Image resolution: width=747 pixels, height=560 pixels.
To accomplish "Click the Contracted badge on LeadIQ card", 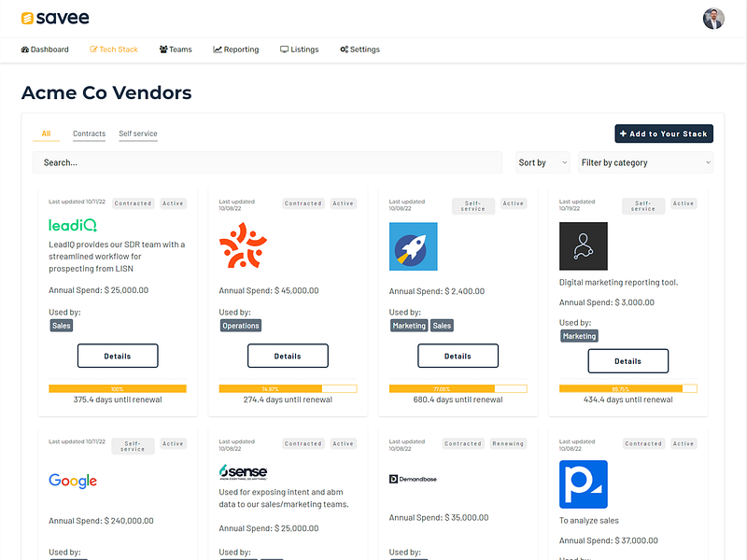I will tap(133, 203).
